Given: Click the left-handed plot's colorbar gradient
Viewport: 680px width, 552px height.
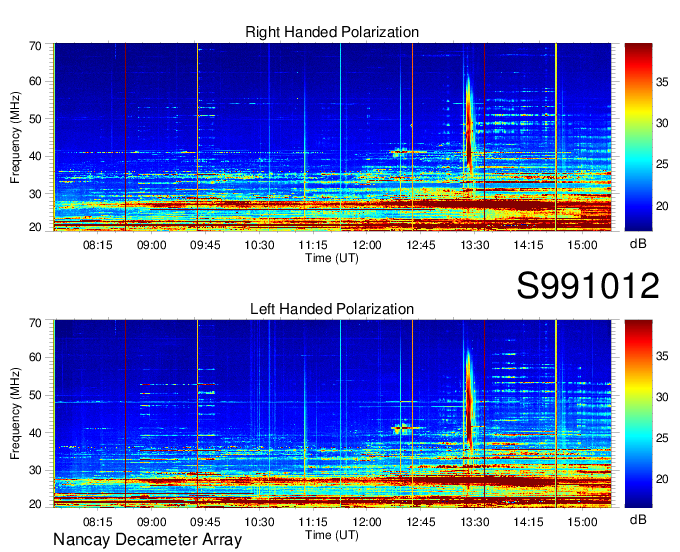Looking at the screenshot, I should (638, 414).
